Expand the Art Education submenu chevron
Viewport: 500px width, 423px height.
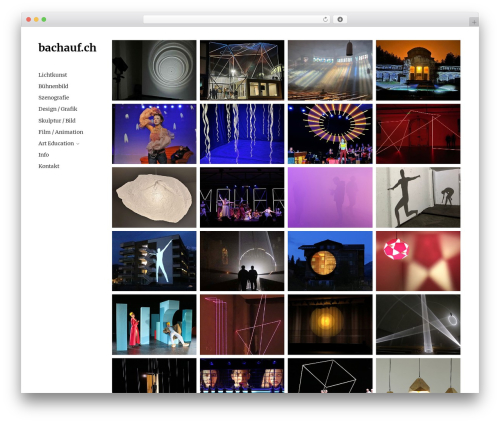pos(78,144)
